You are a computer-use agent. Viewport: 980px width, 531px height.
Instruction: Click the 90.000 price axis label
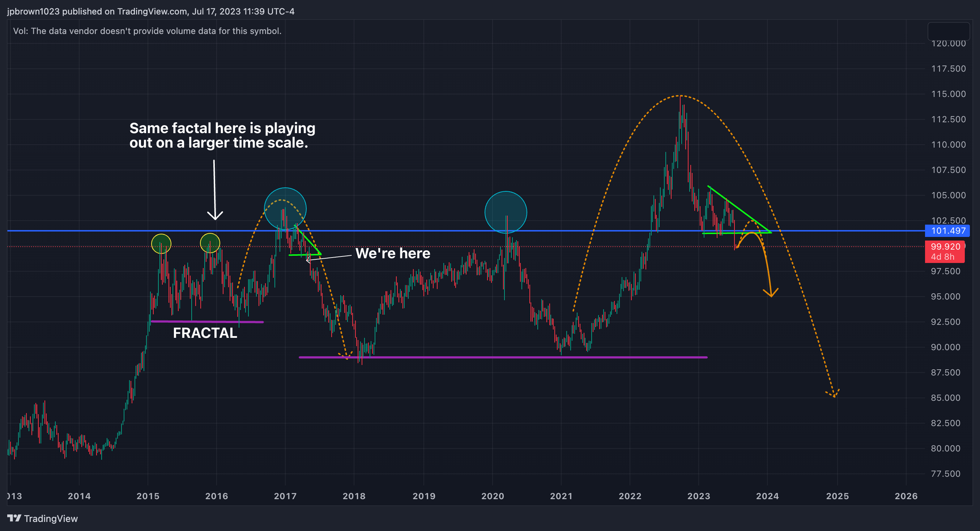tap(945, 347)
